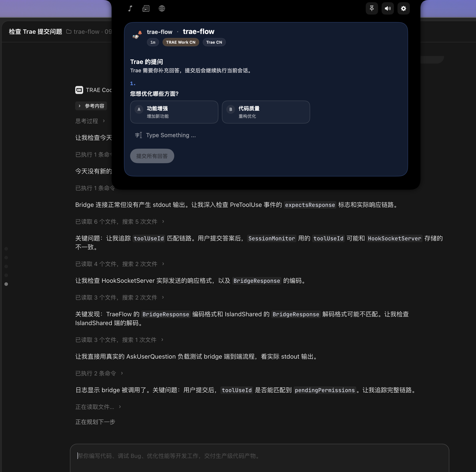476x472 pixels.
Task: Click the text-input icon beside Type Something
Action: [139, 135]
